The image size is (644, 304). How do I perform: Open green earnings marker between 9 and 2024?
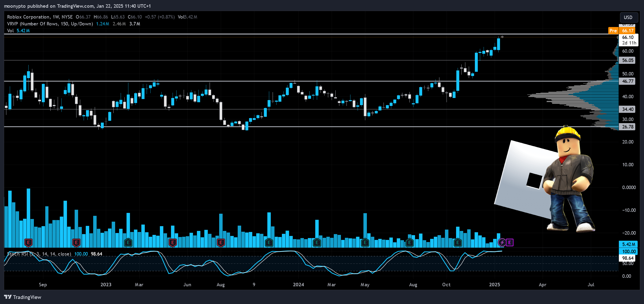click(269, 242)
